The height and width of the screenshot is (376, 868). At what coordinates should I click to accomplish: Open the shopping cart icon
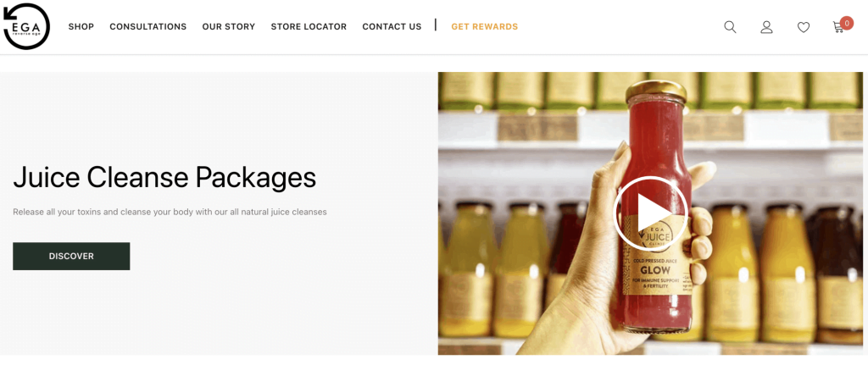(x=838, y=28)
